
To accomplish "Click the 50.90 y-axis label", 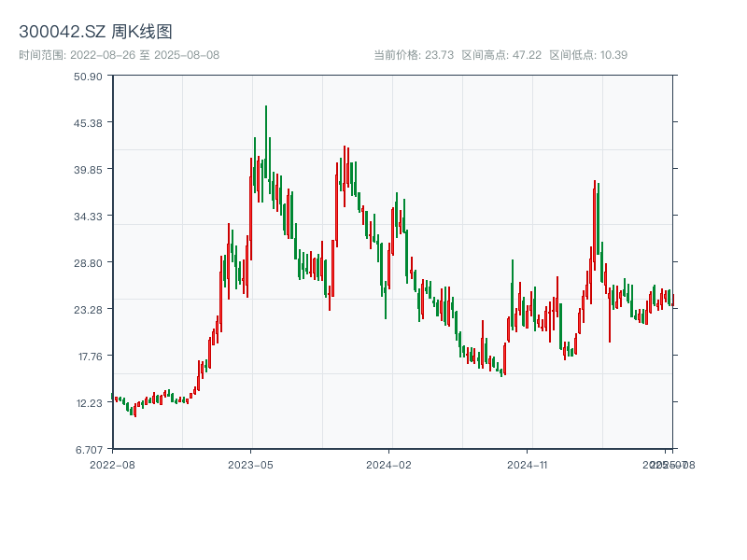I will click(x=88, y=77).
